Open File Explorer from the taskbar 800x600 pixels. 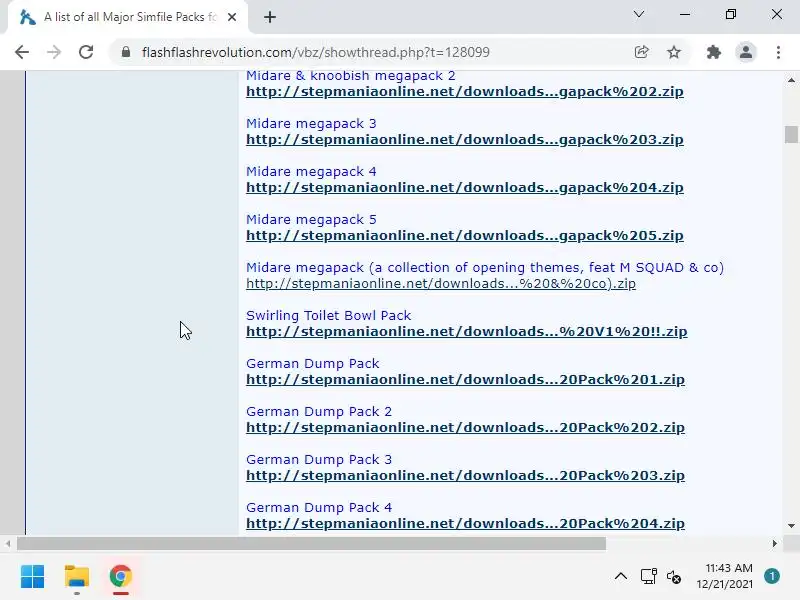coord(77,577)
